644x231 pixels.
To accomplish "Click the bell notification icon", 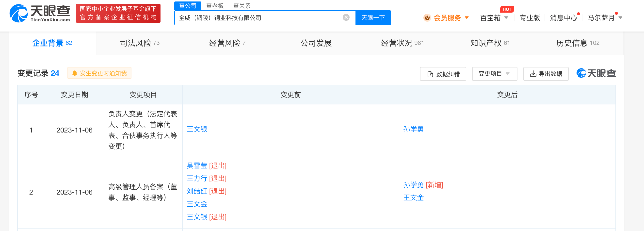I will 75,73.
